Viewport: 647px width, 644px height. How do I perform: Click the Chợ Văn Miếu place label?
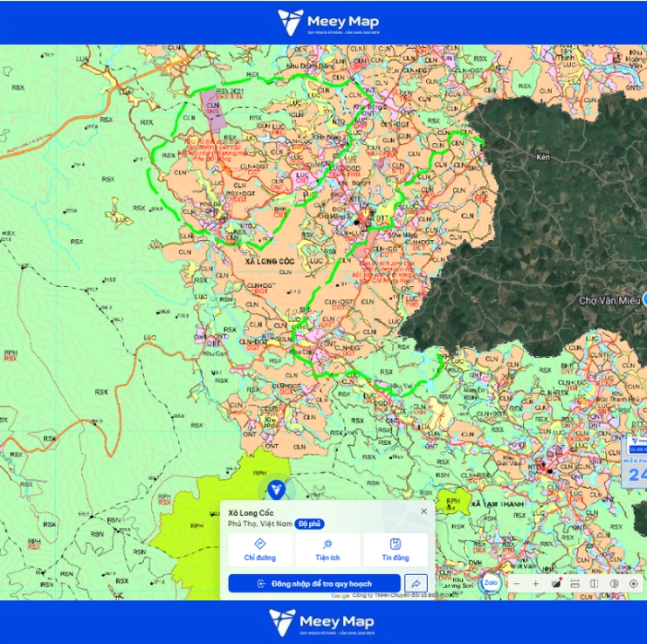point(609,300)
